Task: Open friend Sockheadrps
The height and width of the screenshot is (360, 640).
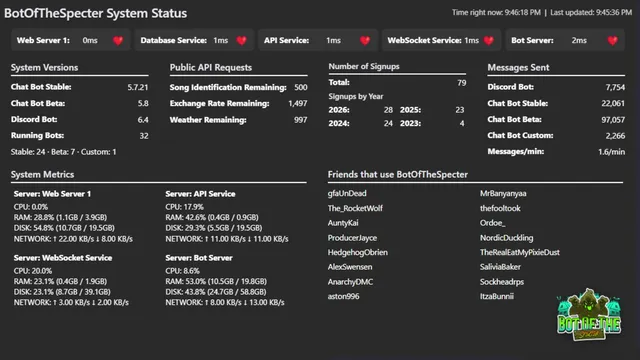Action: pyautogui.click(x=502, y=282)
